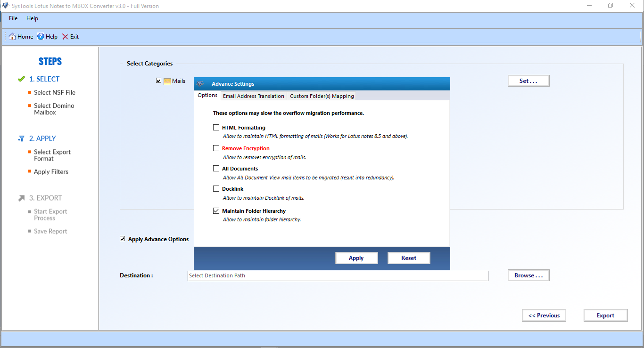Click the SysTools app icon in title bar
The image size is (644, 348).
click(5, 6)
